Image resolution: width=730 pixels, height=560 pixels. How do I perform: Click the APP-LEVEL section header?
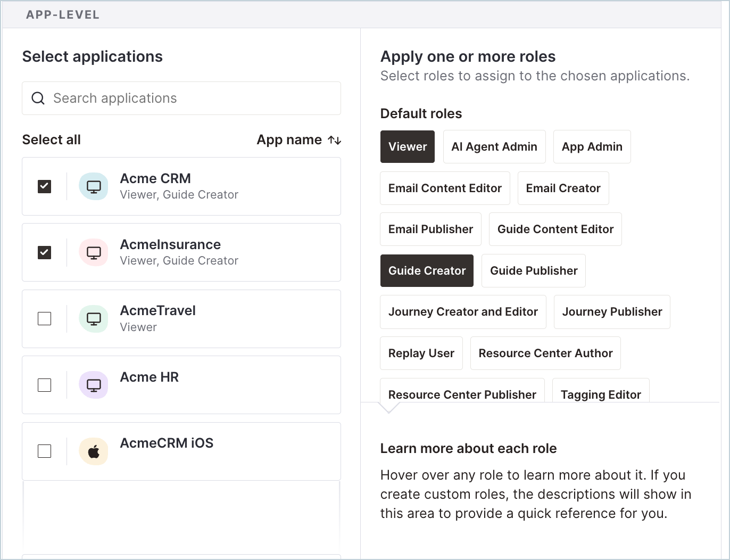click(x=63, y=15)
